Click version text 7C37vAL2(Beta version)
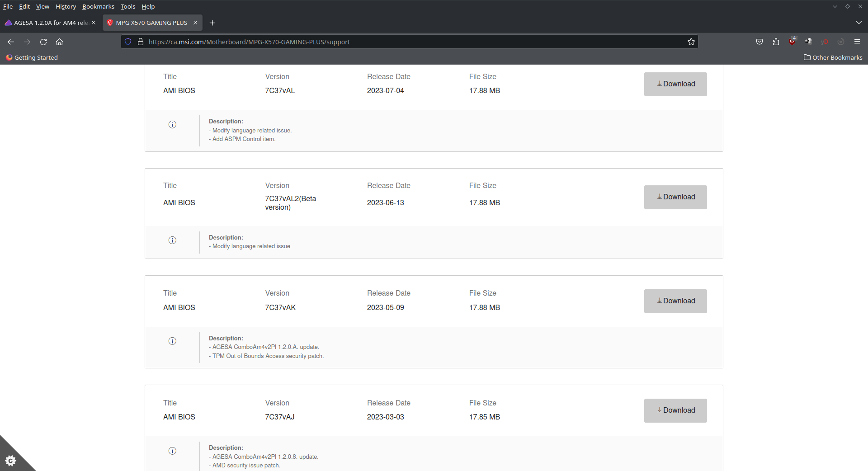 tap(291, 203)
